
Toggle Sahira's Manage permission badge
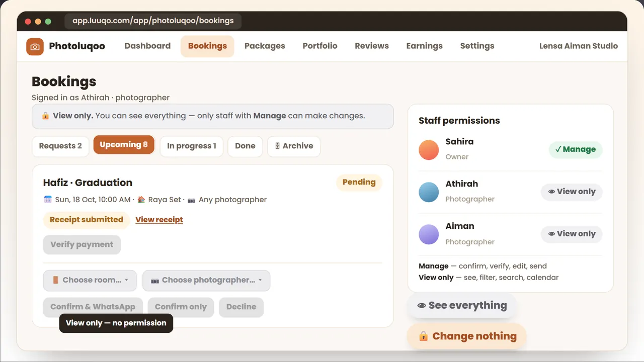(576, 149)
